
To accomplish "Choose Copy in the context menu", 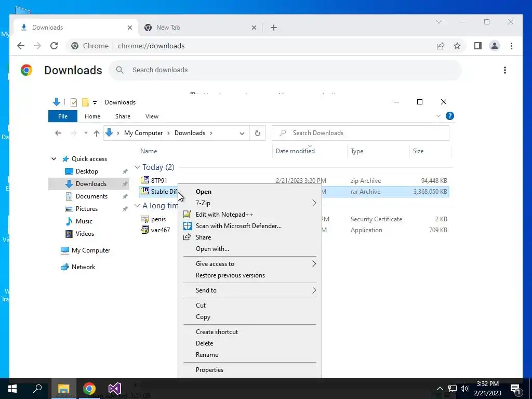I will click(x=250, y=317).
